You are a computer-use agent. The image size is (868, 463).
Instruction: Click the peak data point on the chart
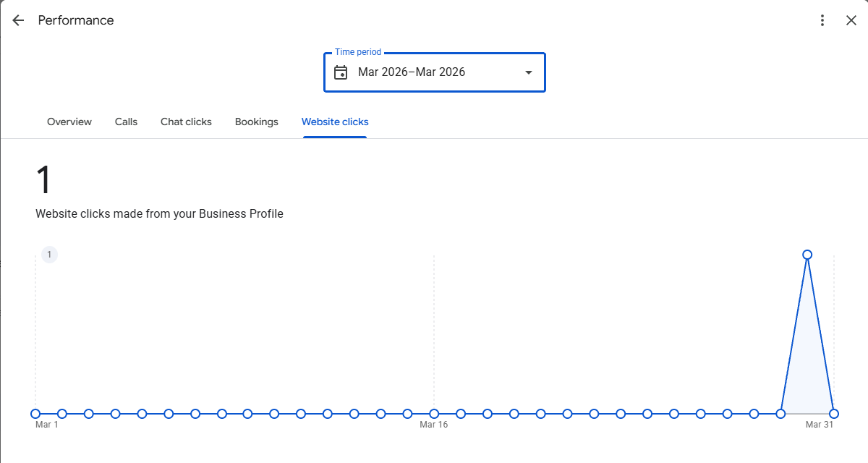pyautogui.click(x=807, y=255)
